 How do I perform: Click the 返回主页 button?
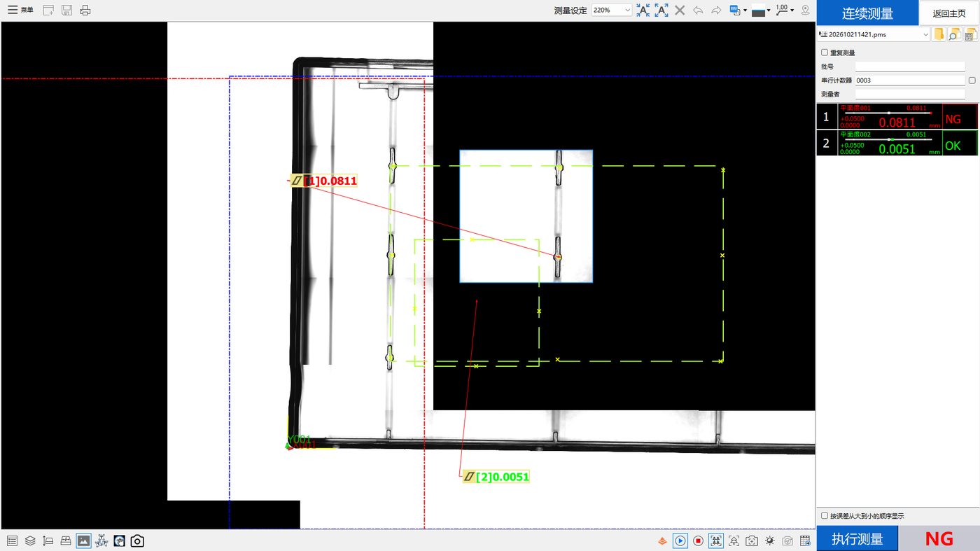coord(948,13)
